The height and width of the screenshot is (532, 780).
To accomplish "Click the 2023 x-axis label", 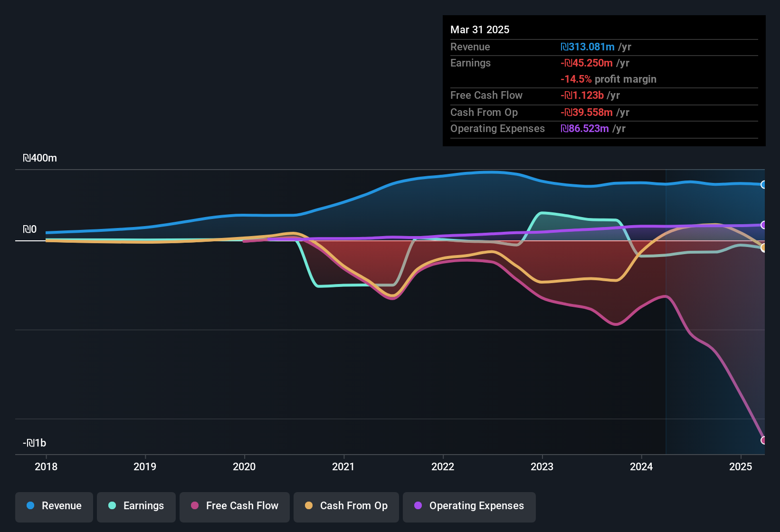I will [542, 466].
